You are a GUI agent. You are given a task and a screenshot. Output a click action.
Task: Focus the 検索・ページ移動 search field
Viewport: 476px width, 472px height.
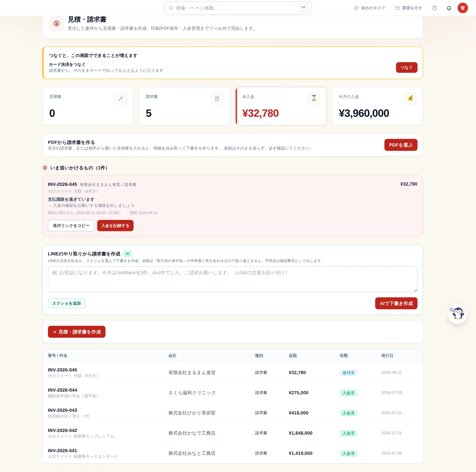pyautogui.click(x=238, y=8)
